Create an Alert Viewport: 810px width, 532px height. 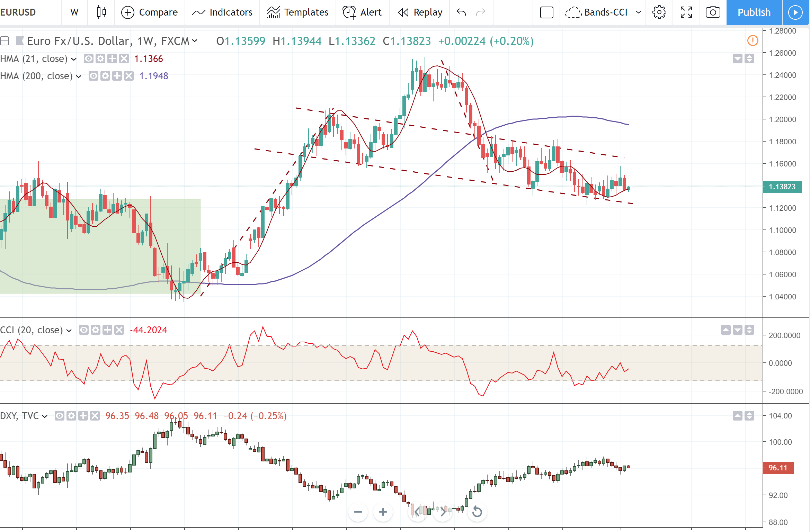[x=362, y=12]
